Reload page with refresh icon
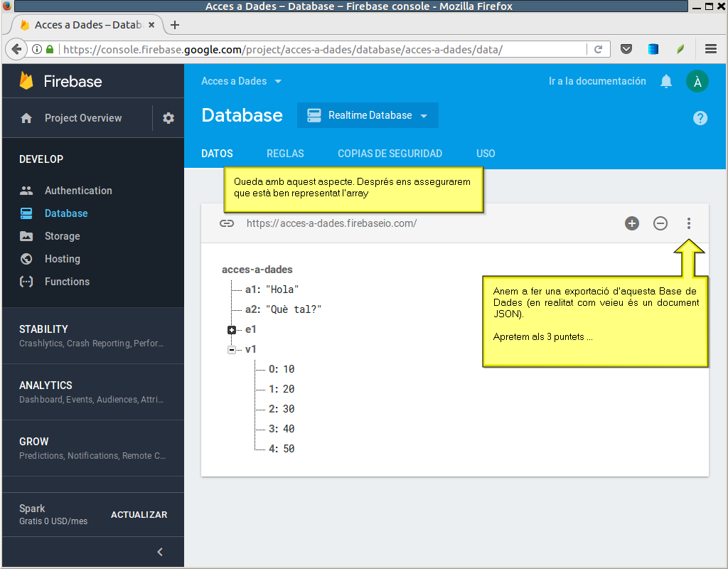Screen dimensions: 728x569 599,49
